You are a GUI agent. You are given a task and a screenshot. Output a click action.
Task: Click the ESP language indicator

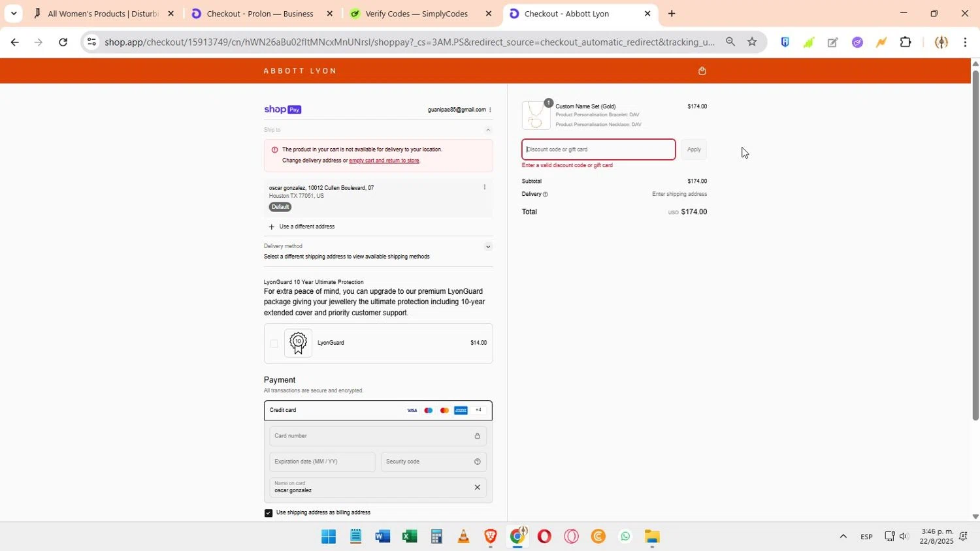pos(866,537)
